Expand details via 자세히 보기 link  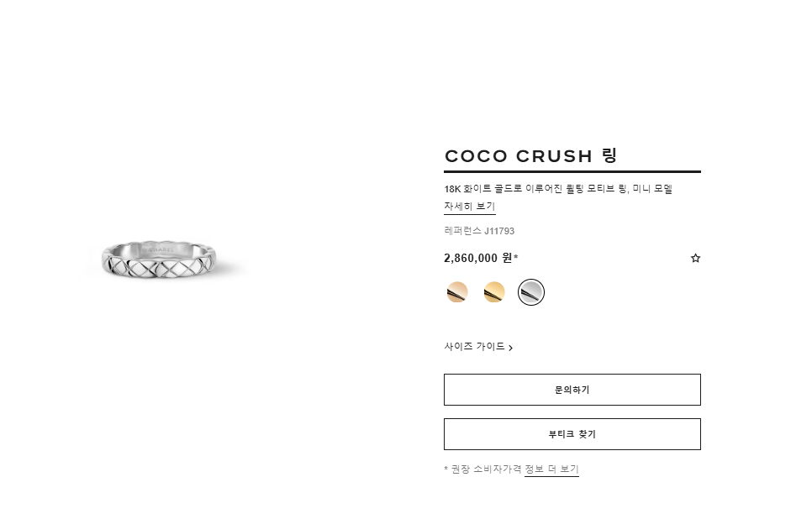(469, 207)
